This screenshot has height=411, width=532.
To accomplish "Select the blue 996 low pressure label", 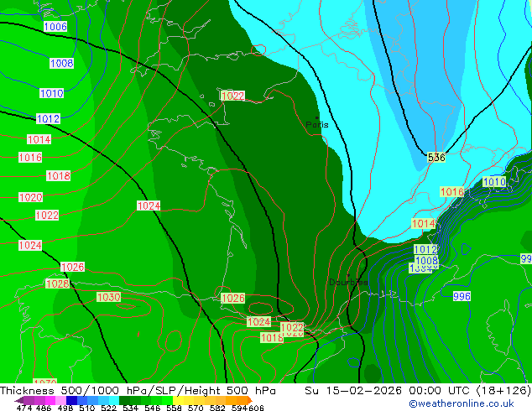I will pos(462,296).
